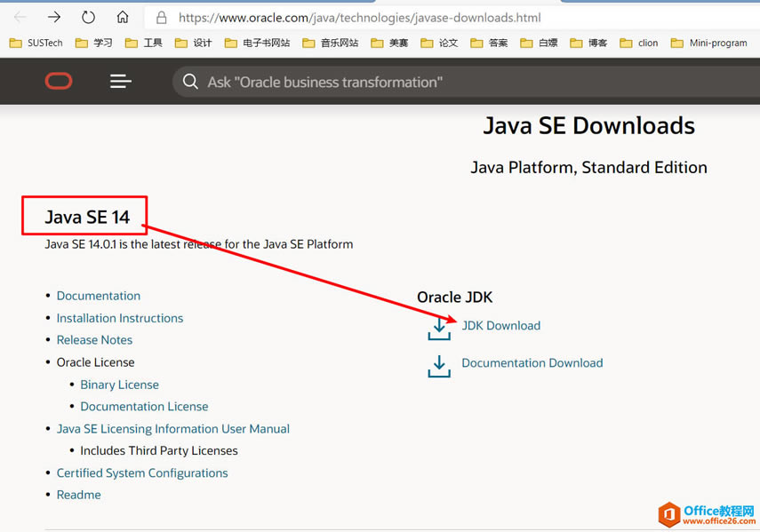Click the address bar URL

pos(359,18)
